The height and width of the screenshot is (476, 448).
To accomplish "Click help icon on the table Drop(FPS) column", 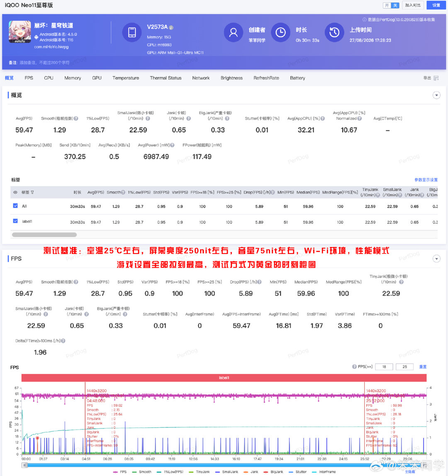I will point(273,192).
